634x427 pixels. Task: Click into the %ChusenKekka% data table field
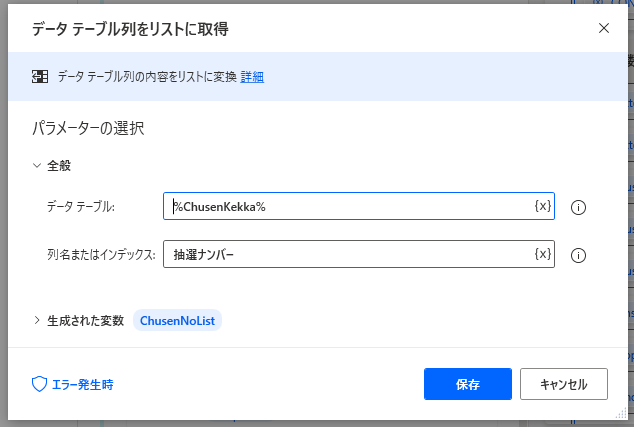tap(350, 206)
